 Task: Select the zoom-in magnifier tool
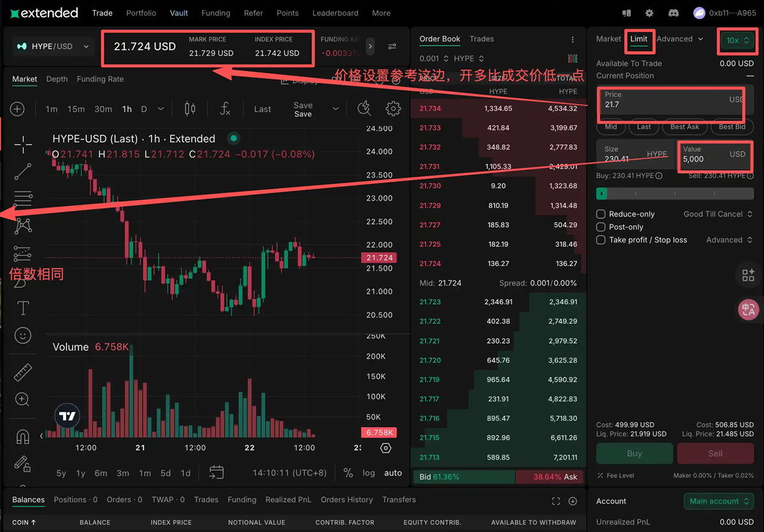click(x=23, y=400)
